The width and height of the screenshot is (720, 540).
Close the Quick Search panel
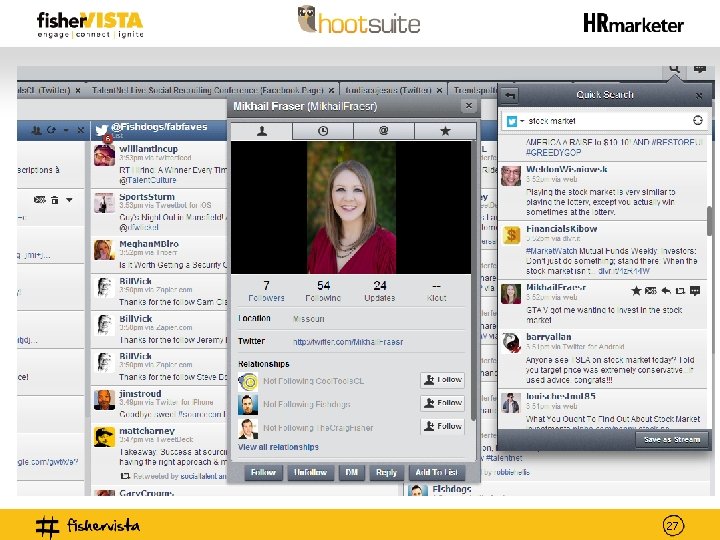[x=698, y=96]
